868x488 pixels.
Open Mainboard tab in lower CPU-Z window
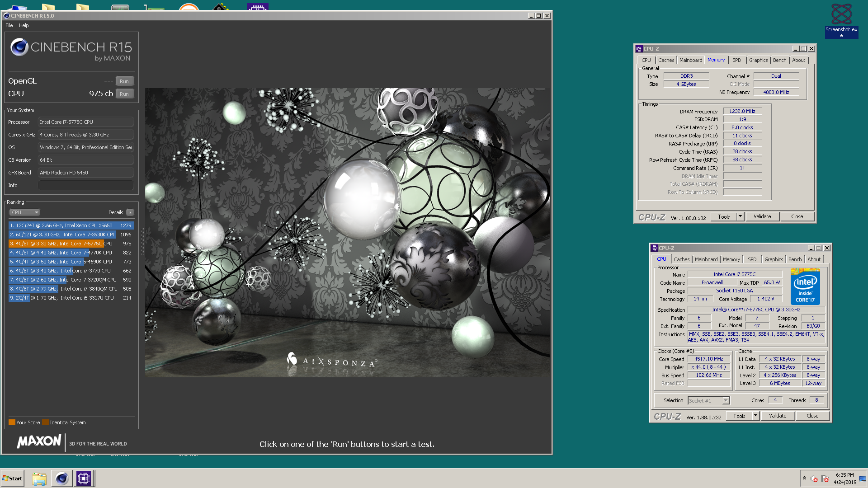(706, 259)
